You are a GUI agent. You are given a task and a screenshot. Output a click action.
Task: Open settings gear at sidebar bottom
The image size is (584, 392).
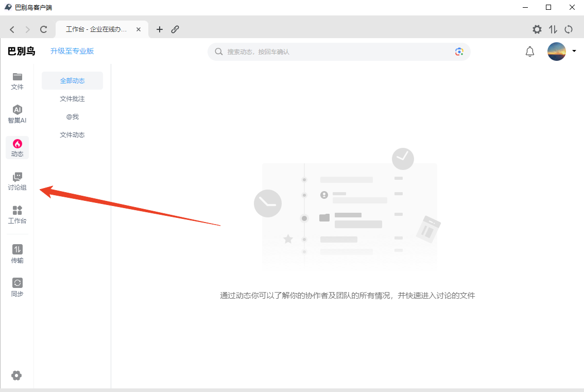(16, 375)
